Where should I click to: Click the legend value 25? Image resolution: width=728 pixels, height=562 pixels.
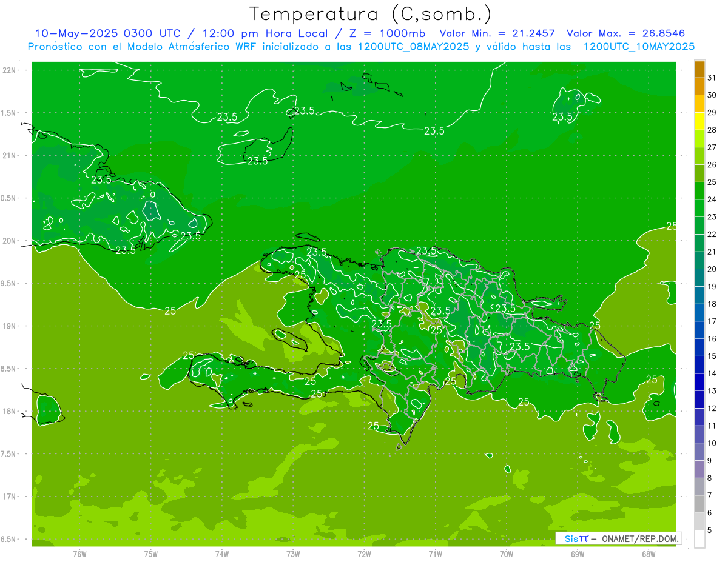712,182
